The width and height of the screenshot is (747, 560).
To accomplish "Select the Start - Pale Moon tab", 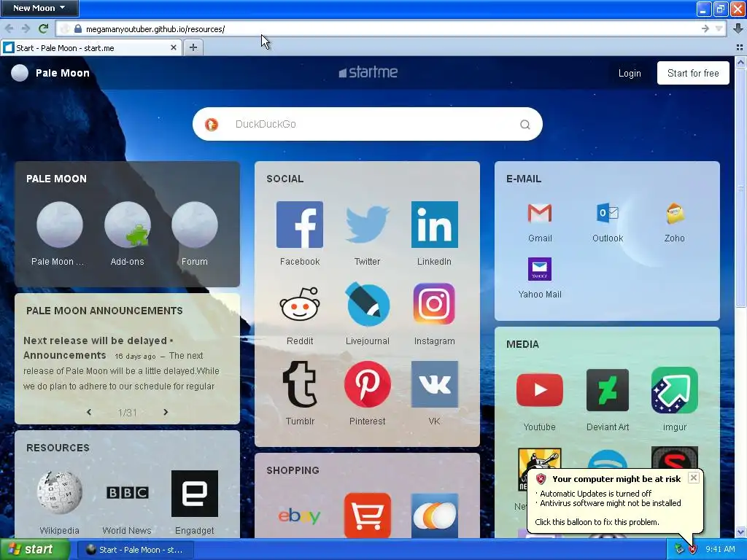I will [x=91, y=47].
